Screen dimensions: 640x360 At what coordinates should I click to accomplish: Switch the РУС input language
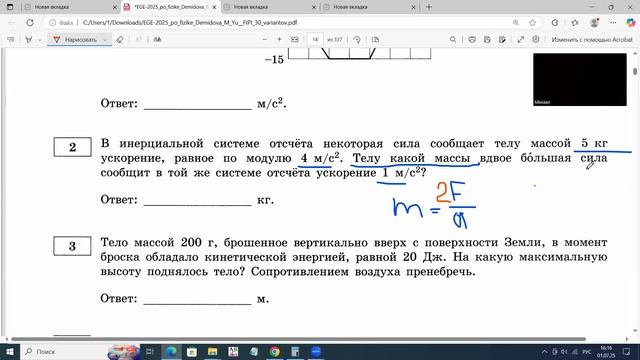point(587,351)
